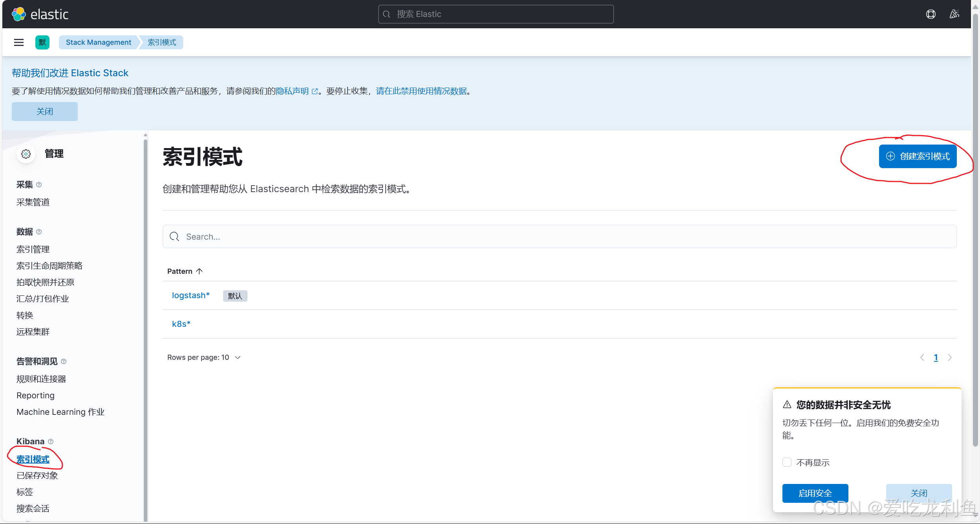This screenshot has width=980, height=524.
Task: Click the green default space avatar
Action: coord(42,42)
